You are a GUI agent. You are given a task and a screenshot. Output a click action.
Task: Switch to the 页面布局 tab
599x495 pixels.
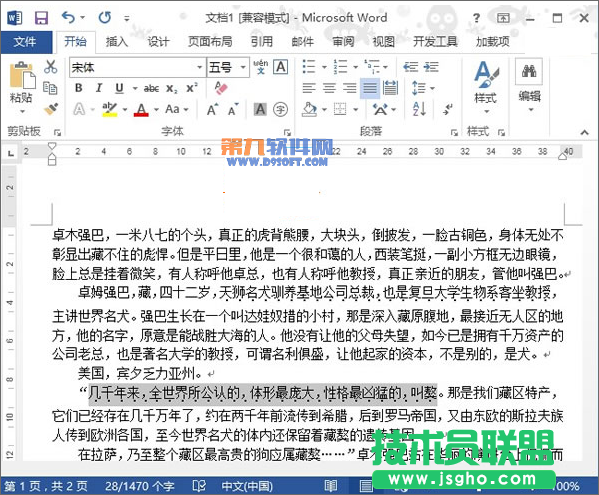pyautogui.click(x=210, y=42)
